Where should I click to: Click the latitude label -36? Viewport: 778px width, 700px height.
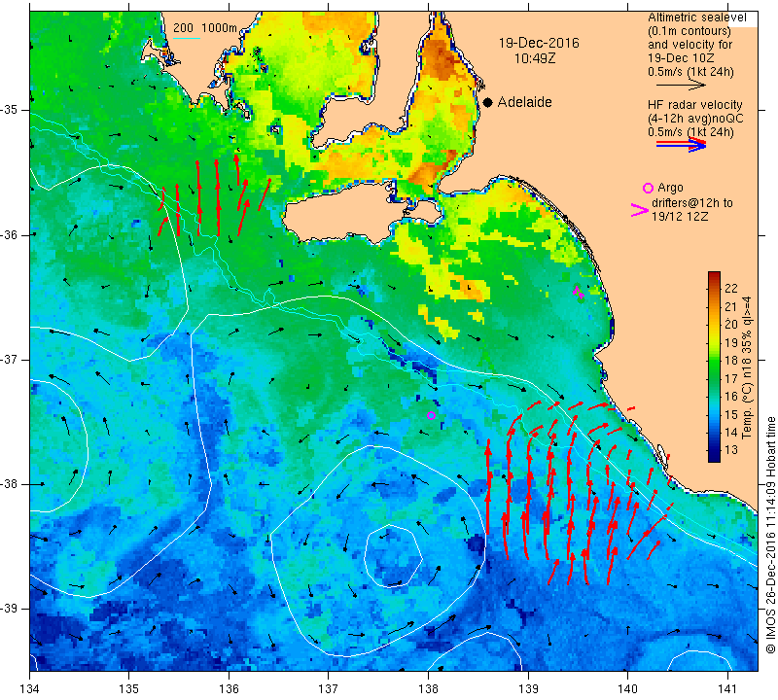(10, 234)
